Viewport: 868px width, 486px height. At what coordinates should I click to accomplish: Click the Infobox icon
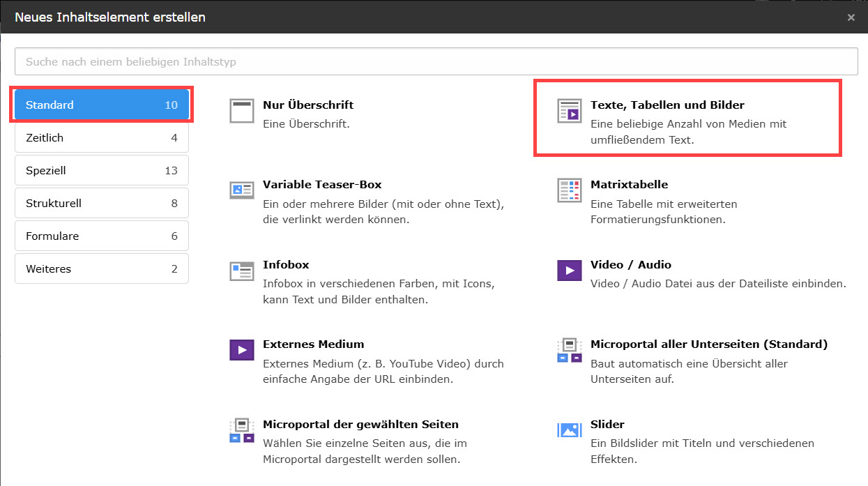(x=241, y=271)
